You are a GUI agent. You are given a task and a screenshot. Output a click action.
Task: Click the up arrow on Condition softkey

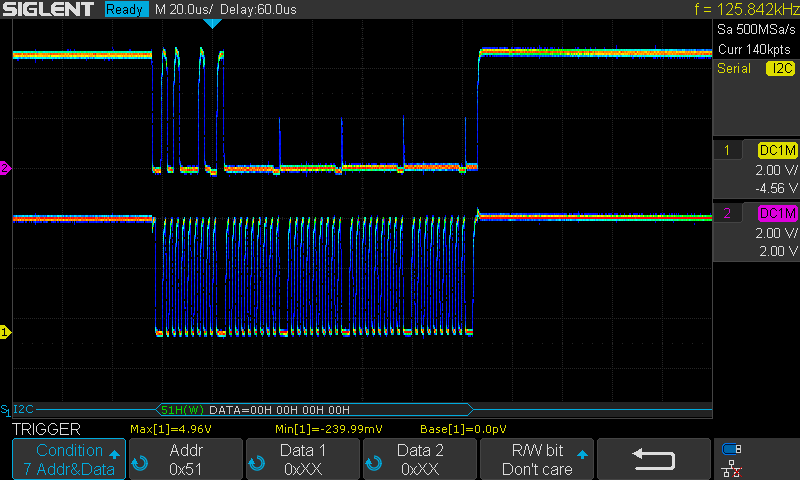(114, 454)
